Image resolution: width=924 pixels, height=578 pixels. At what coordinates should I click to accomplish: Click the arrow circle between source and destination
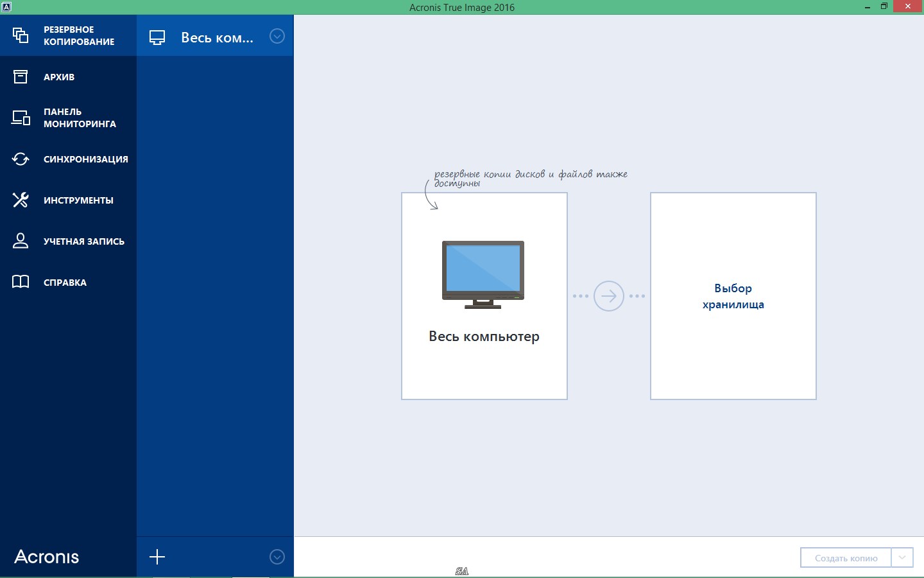pos(609,296)
